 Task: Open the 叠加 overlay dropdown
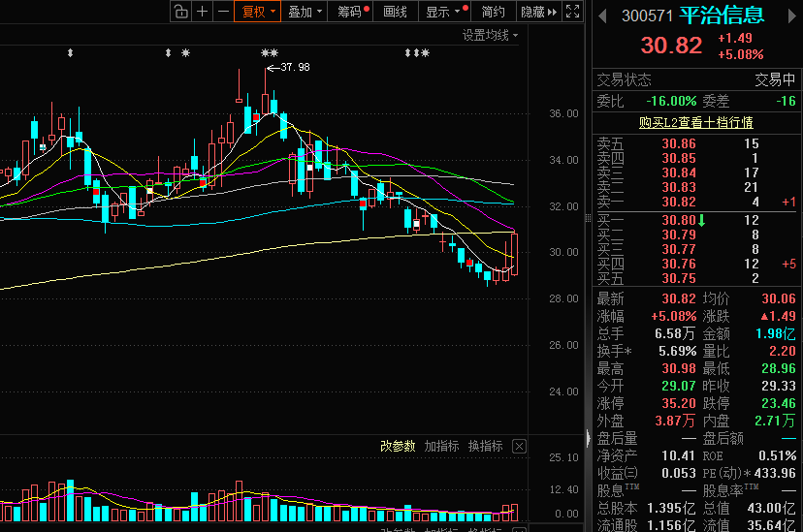(x=305, y=12)
